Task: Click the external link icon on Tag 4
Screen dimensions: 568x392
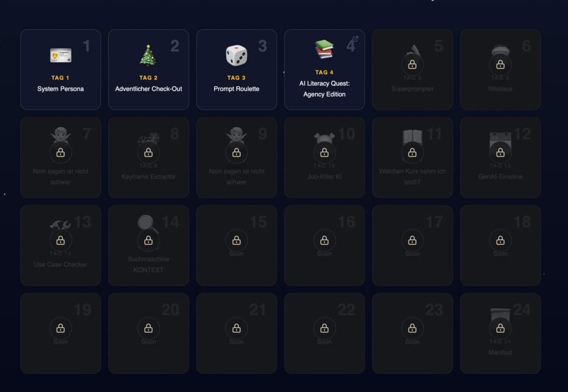Action: tap(356, 39)
